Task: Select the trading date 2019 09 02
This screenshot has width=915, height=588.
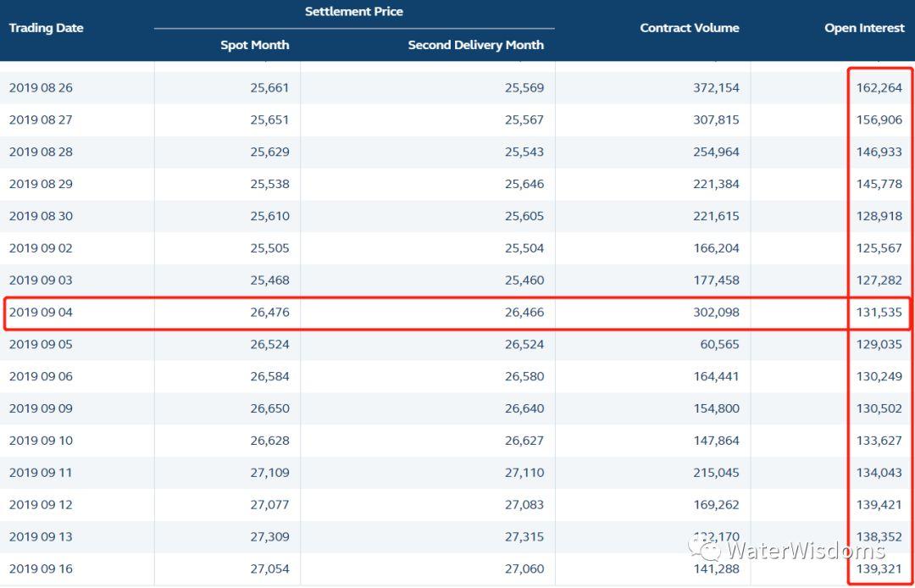Action: pyautogui.click(x=41, y=248)
